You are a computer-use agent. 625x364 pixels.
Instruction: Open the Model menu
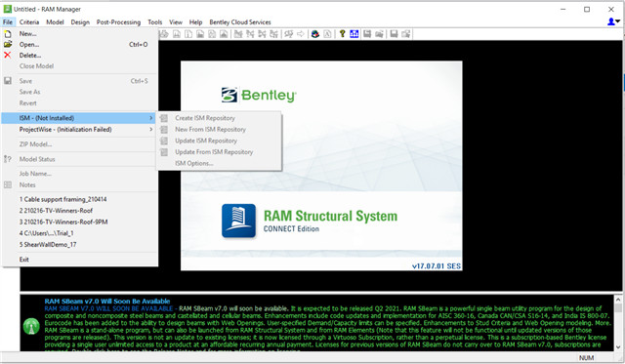click(55, 21)
